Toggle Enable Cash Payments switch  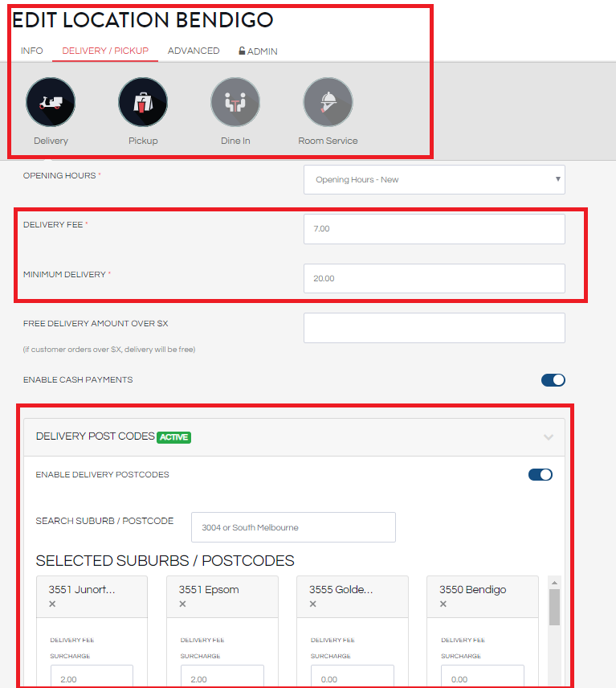pyautogui.click(x=553, y=380)
